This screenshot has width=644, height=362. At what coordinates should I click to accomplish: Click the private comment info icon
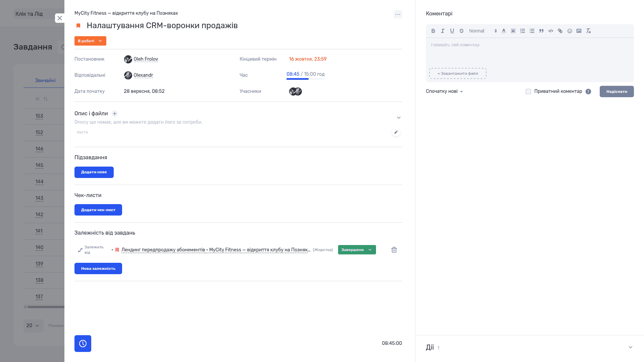(588, 92)
